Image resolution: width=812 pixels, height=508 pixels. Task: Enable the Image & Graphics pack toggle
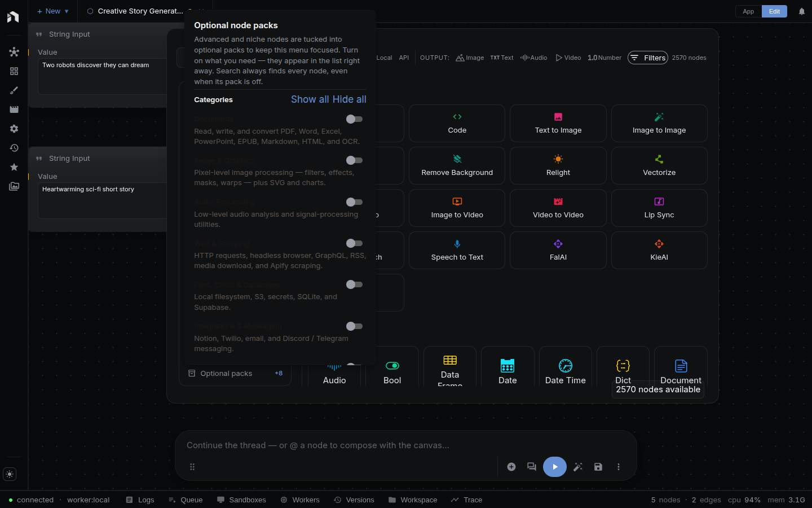coord(354,160)
